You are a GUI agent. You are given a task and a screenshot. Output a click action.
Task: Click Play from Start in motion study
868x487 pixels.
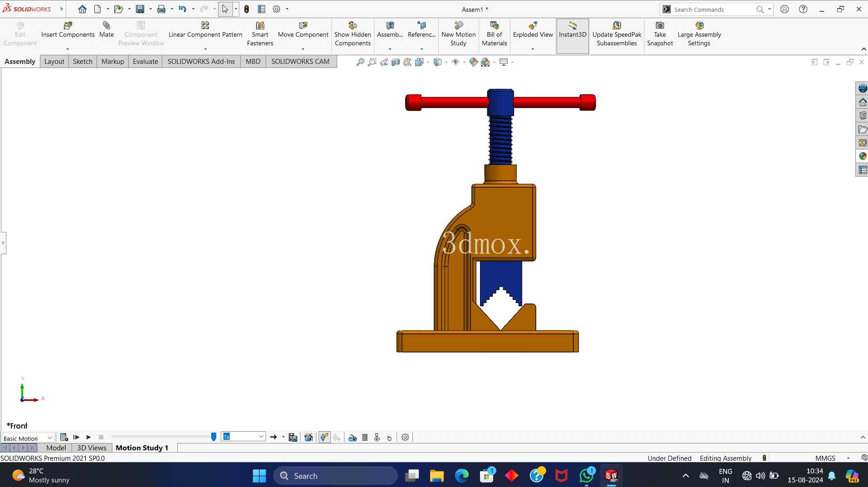click(76, 437)
